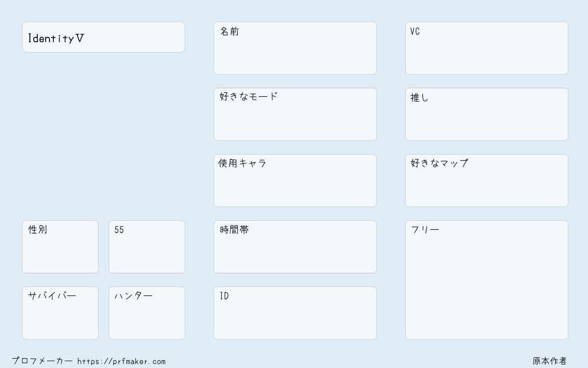The image size is (588, 368).
Task: Click the フリー label text
Action: pos(425,230)
